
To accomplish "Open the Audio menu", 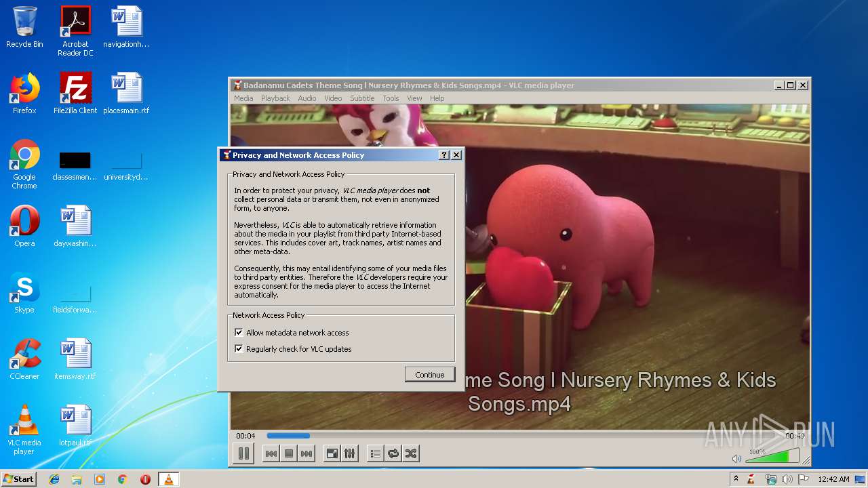I will (307, 98).
